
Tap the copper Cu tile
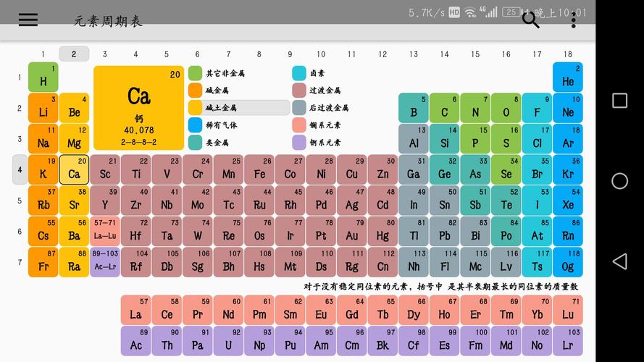click(351, 169)
